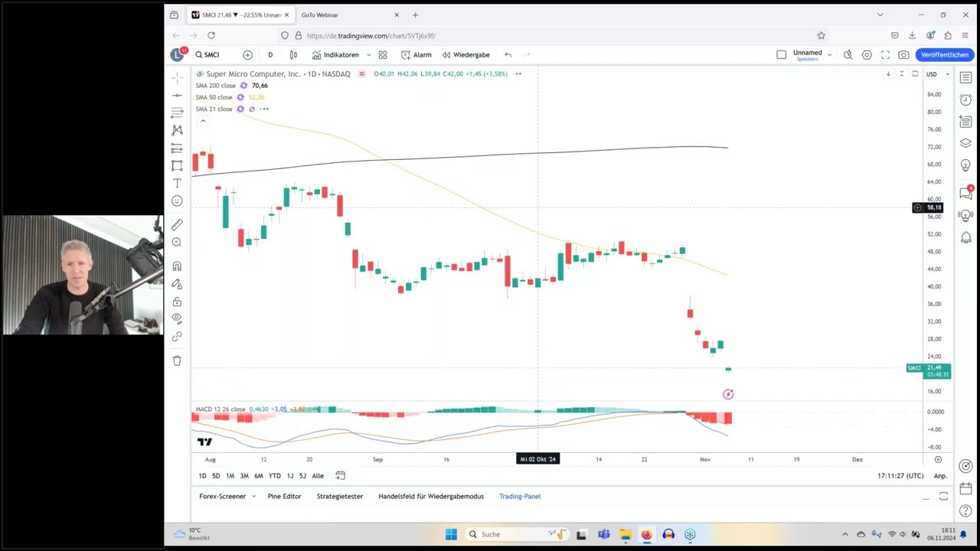Open the D interval selector

pos(270,55)
